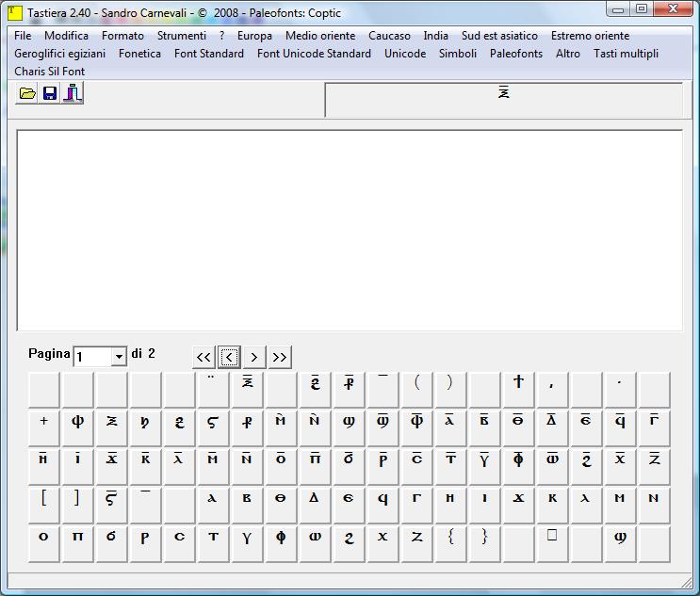Click the character preview box at top right
Viewport: 700px width, 596px height.
point(504,100)
